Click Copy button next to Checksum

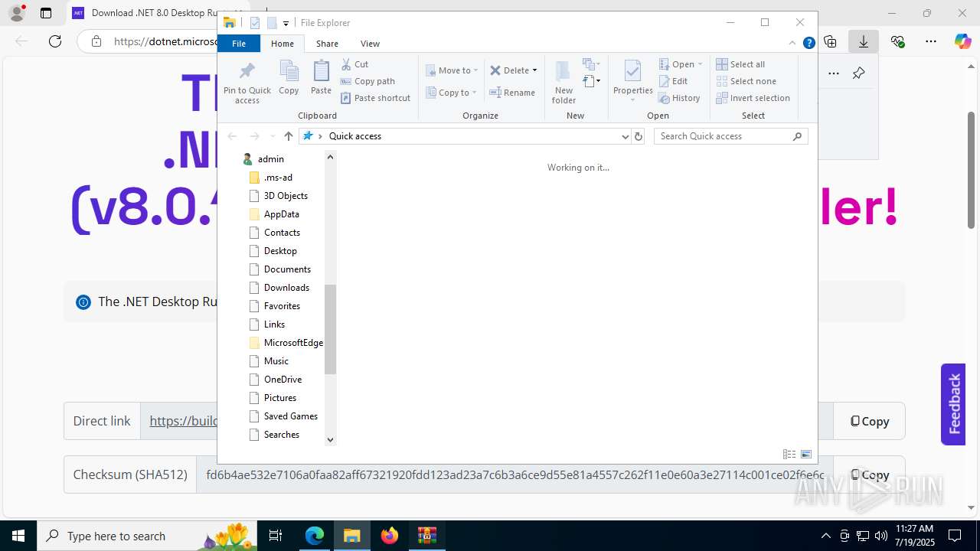tap(869, 474)
